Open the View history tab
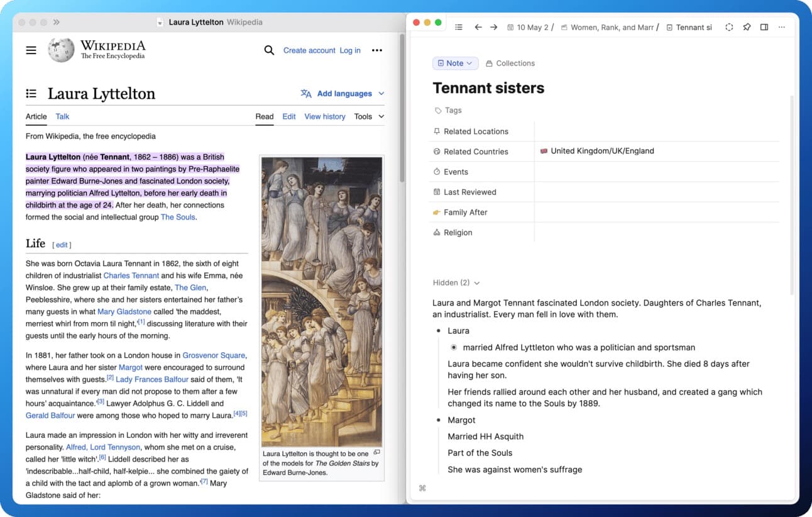This screenshot has height=517, width=812. tap(325, 116)
